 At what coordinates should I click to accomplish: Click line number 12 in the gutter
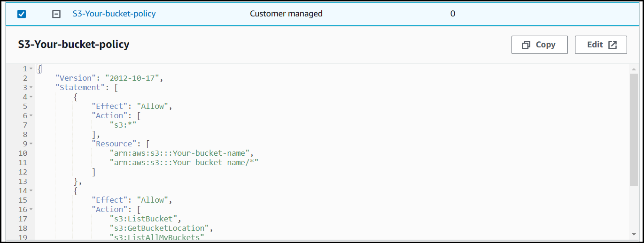coord(23,172)
